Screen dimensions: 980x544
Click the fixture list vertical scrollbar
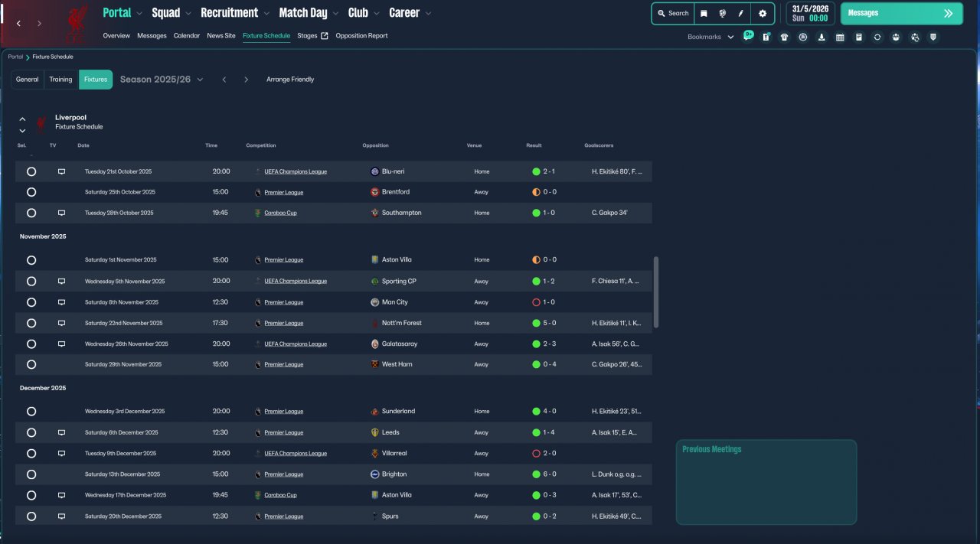pyautogui.click(x=655, y=292)
